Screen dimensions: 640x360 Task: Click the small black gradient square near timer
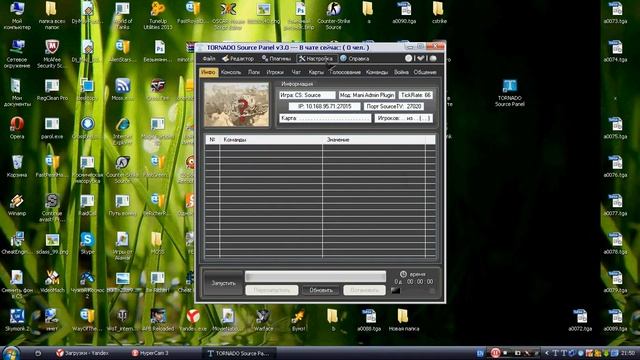[396, 290]
